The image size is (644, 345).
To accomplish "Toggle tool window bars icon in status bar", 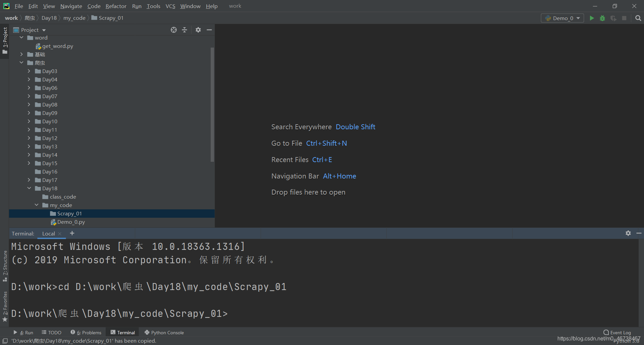I will pos(5,341).
